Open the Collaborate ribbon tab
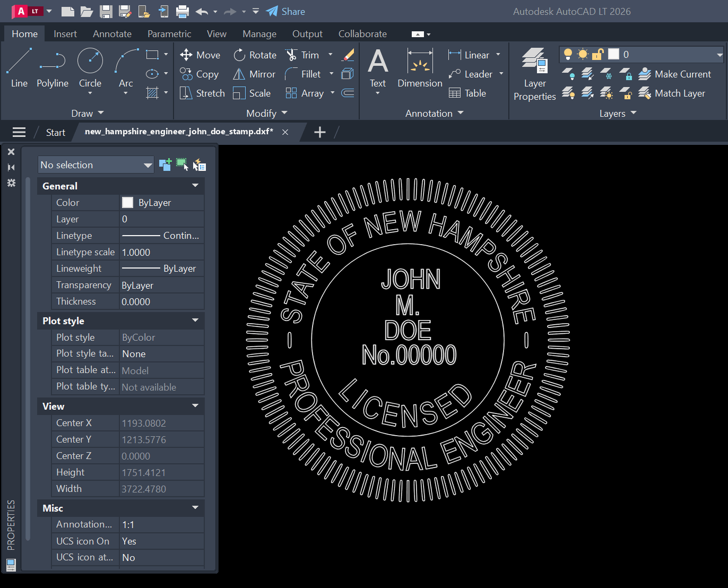 [x=362, y=33]
